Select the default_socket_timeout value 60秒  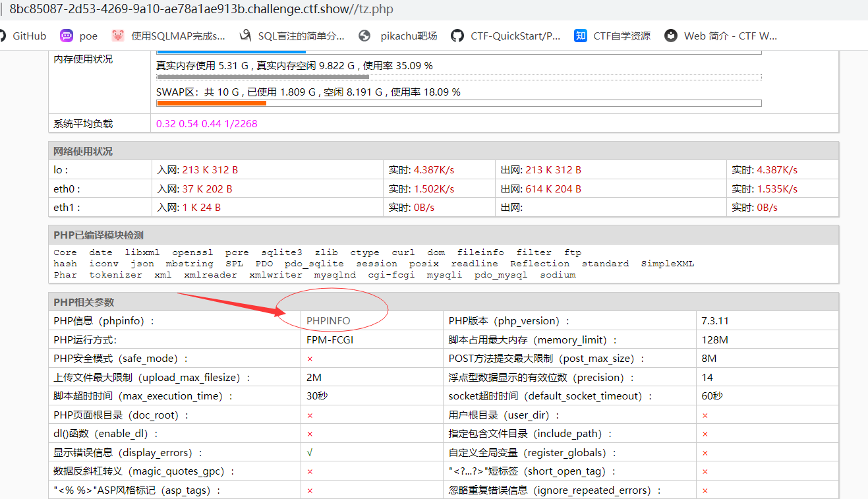tap(712, 396)
